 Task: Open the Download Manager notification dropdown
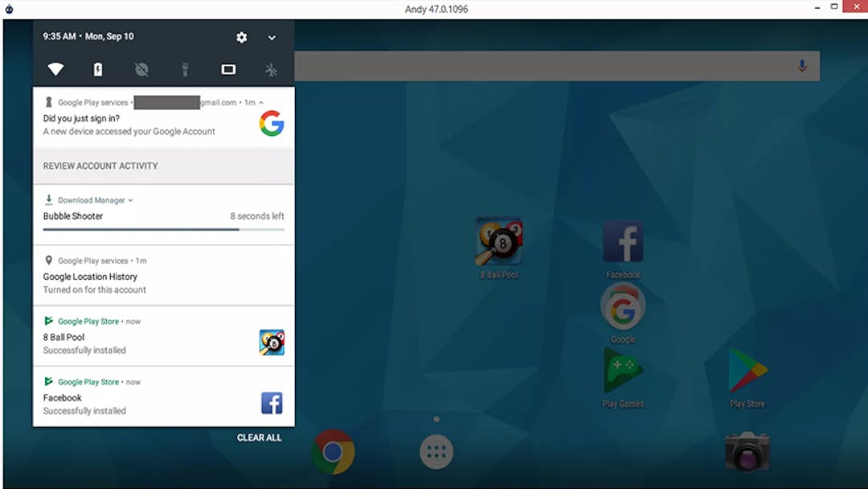(131, 199)
